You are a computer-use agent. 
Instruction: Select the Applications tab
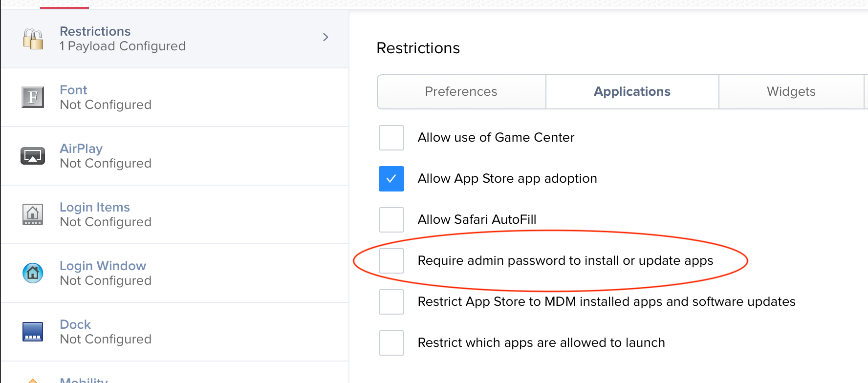coord(632,92)
